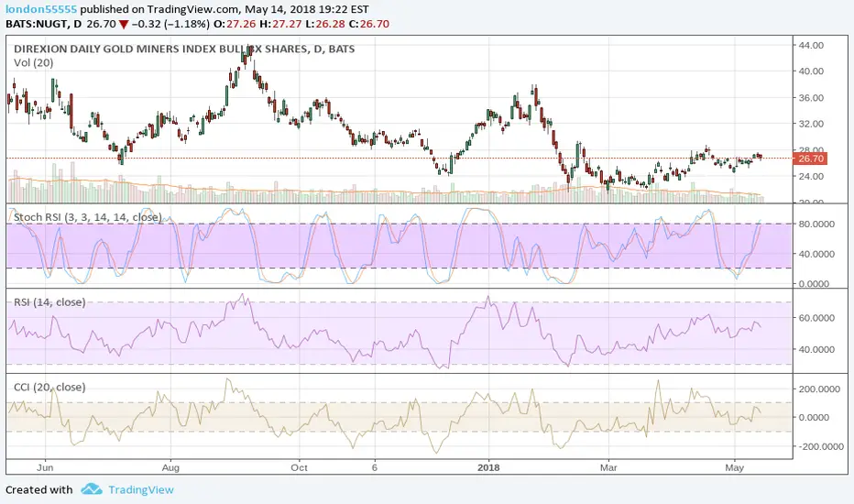The width and height of the screenshot is (854, 504).
Task: Click the H:27.27 high value
Action: coord(279,24)
